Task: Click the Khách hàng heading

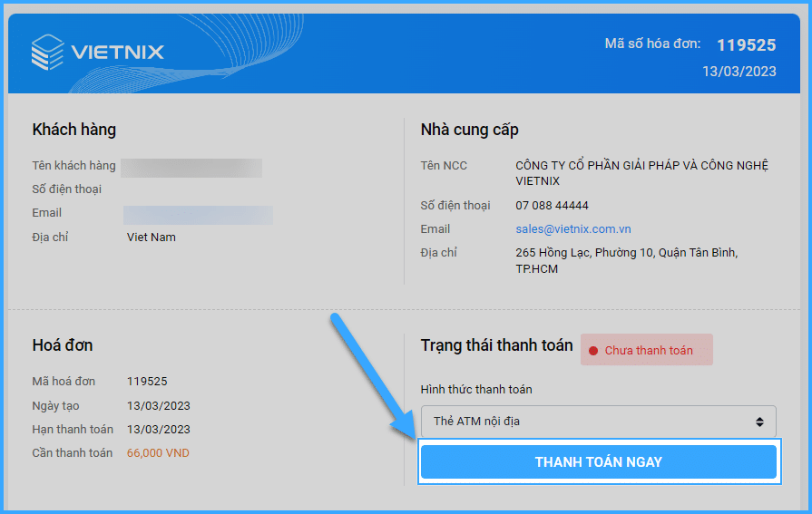Action: pos(74,130)
